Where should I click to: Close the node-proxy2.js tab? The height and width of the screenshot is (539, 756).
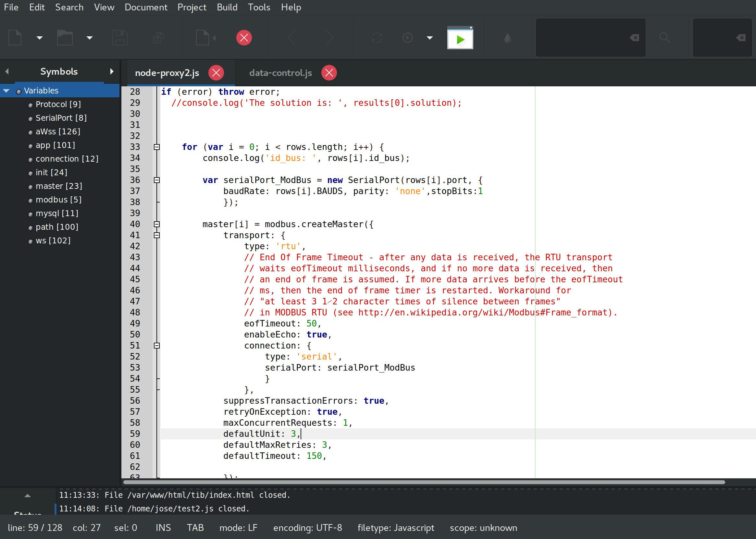[x=216, y=73]
